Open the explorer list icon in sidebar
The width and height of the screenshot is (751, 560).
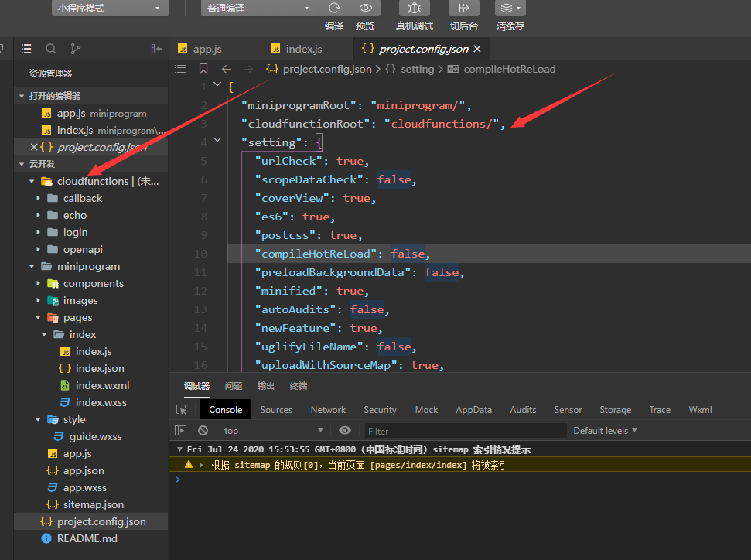(x=26, y=49)
